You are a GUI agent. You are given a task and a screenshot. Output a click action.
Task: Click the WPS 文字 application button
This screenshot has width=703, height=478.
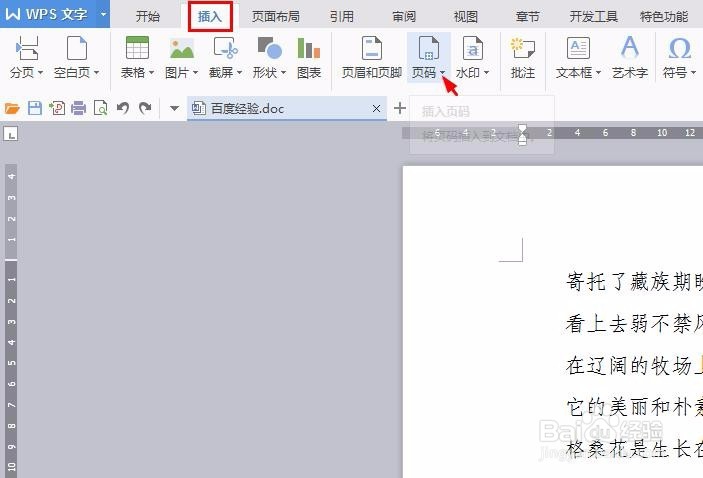pos(48,14)
